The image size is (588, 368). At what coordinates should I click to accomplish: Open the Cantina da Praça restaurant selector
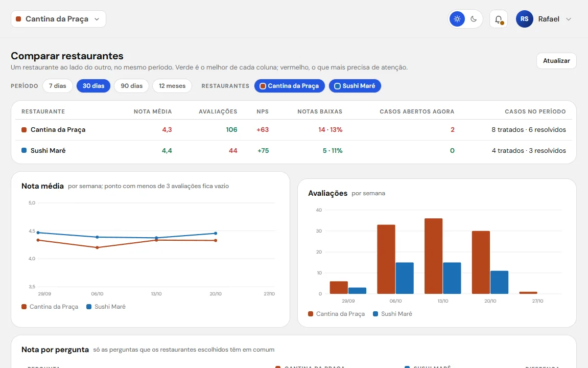click(59, 19)
